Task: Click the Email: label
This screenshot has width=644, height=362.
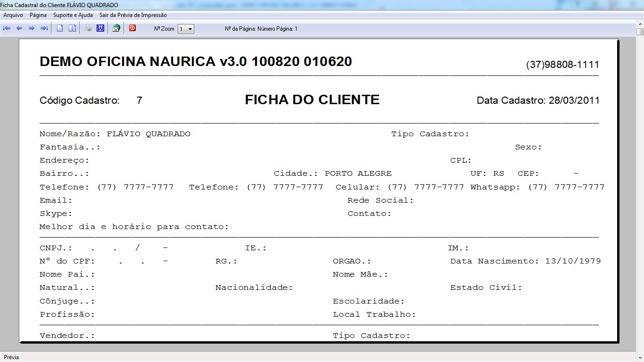Action: click(x=56, y=200)
